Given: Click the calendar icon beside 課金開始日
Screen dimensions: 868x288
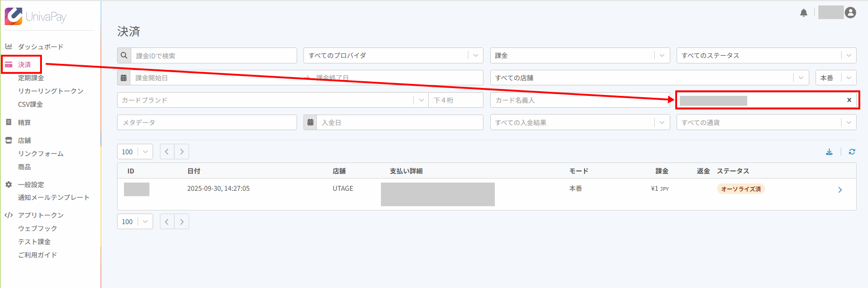Looking at the screenshot, I should pos(123,78).
